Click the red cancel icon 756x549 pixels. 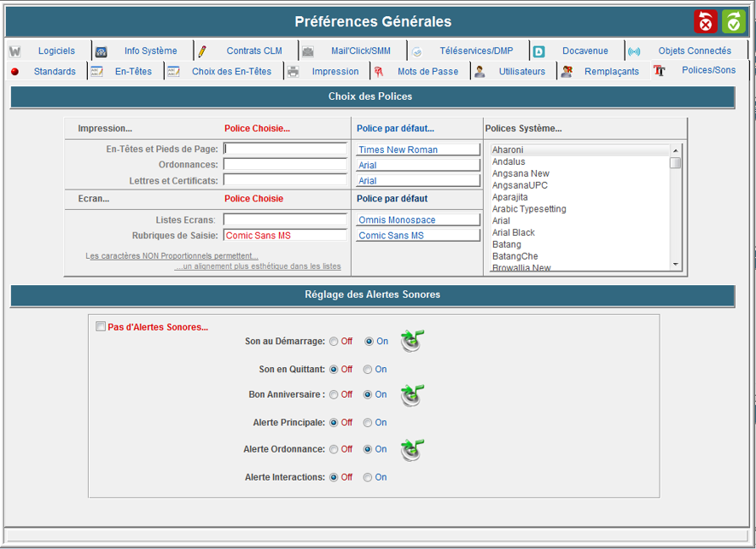pos(706,22)
